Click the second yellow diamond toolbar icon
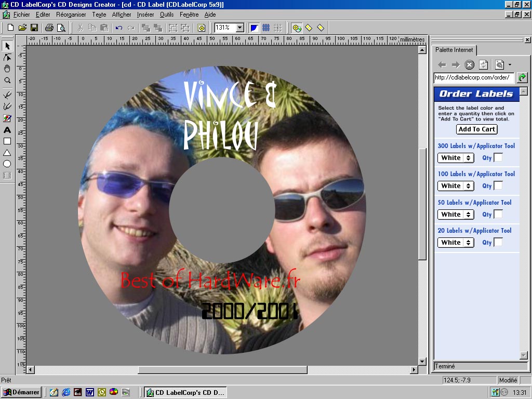Viewport: 532px width, 399px height. (320, 28)
